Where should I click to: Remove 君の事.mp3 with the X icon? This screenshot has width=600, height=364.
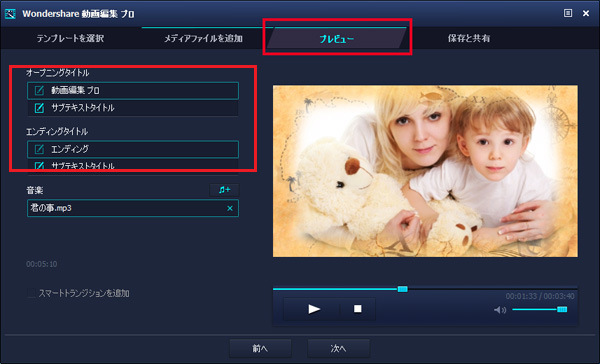[x=230, y=208]
